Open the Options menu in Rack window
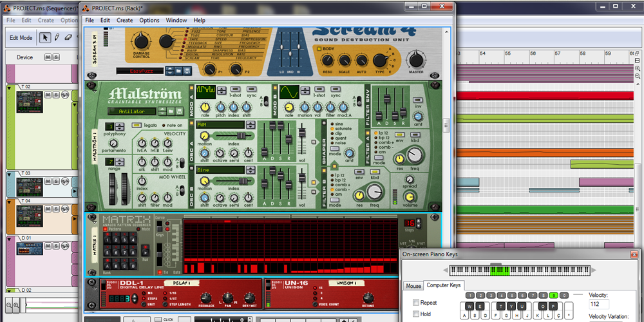The width and height of the screenshot is (644, 322). coord(149,20)
